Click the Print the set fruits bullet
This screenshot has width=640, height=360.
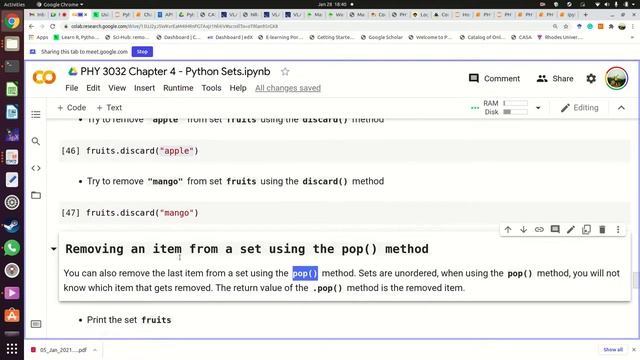129,320
